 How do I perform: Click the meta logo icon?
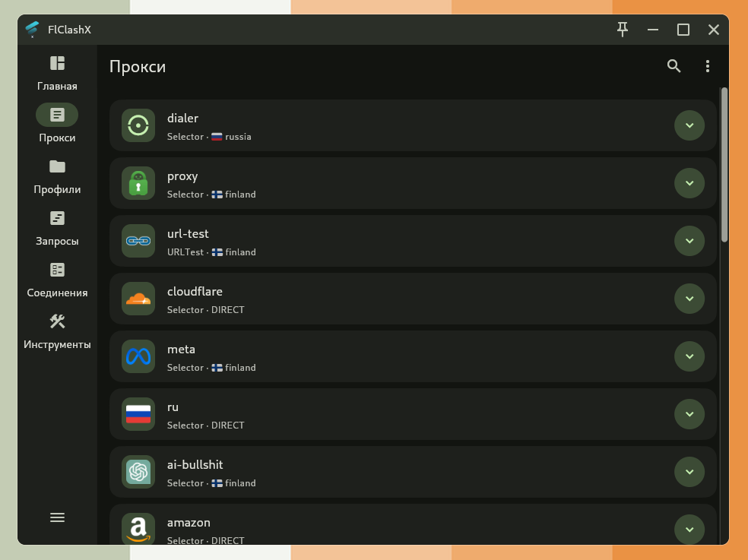[138, 356]
